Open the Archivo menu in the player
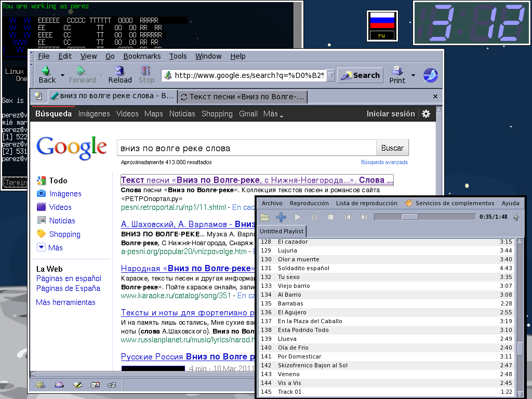 point(272,203)
